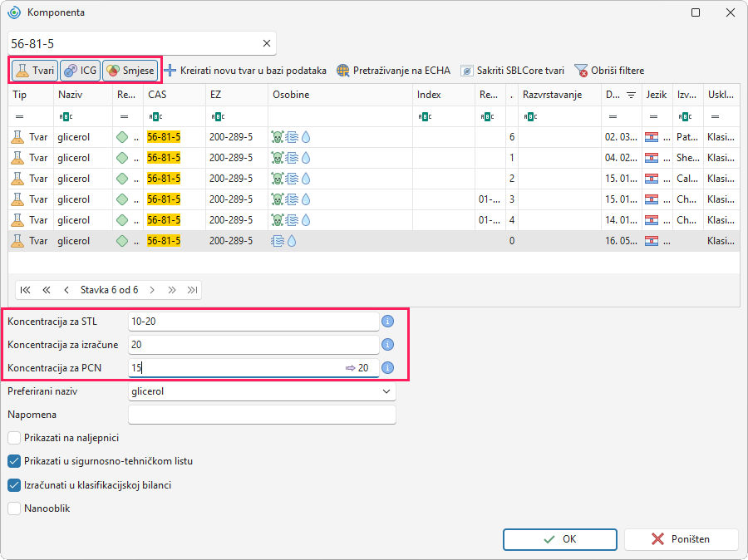
Task: Clear the 56-81-5 search field
Action: (267, 43)
